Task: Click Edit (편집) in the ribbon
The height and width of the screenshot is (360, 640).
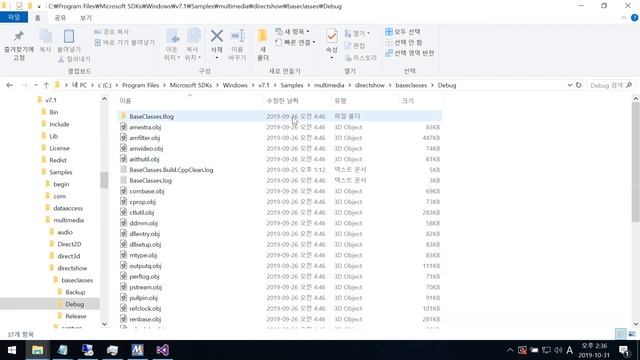Action: pos(355,46)
